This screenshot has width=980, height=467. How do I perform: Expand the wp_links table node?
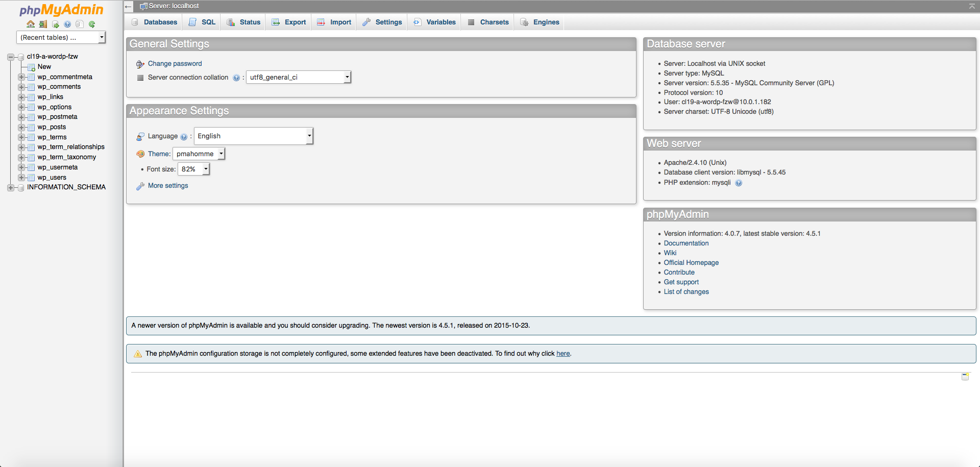point(21,97)
